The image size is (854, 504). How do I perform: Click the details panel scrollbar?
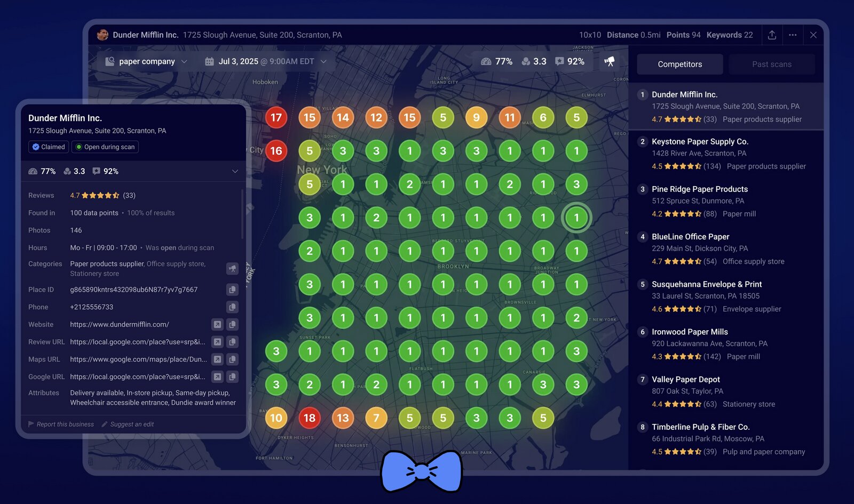(242, 213)
